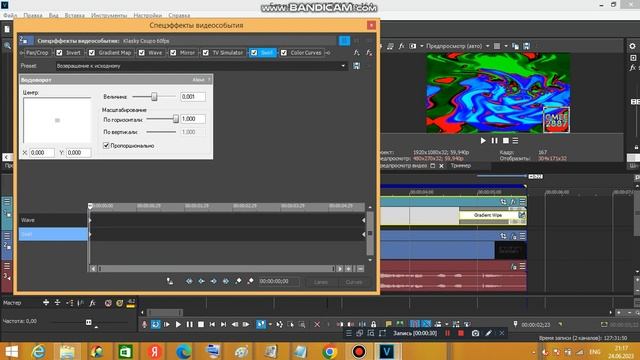This screenshot has height=360, width=640.
Task: Pause the video in preview window
Action: pos(494,140)
